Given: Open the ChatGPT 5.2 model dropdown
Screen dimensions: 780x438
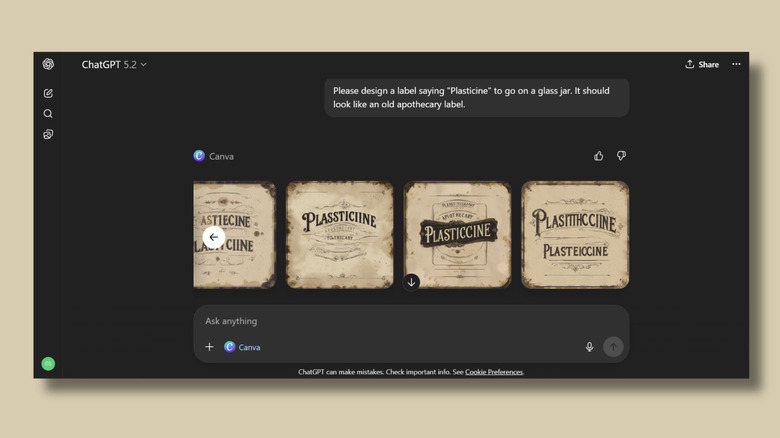Looking at the screenshot, I should coord(114,65).
